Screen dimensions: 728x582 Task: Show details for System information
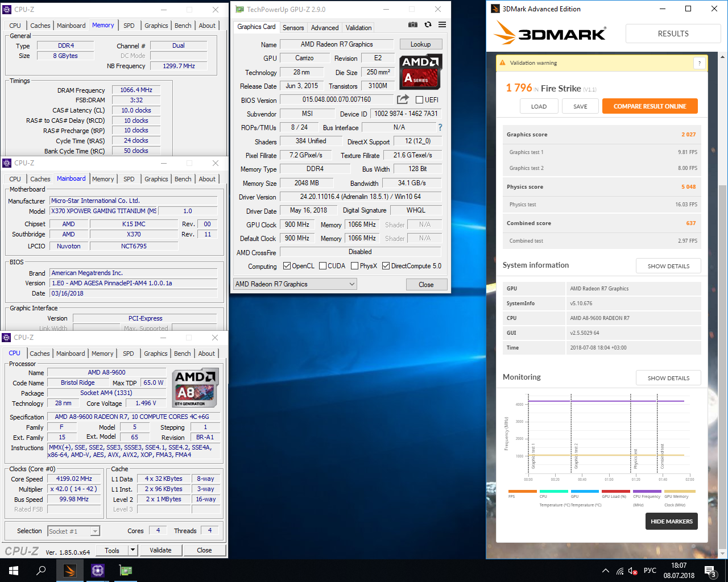(668, 266)
